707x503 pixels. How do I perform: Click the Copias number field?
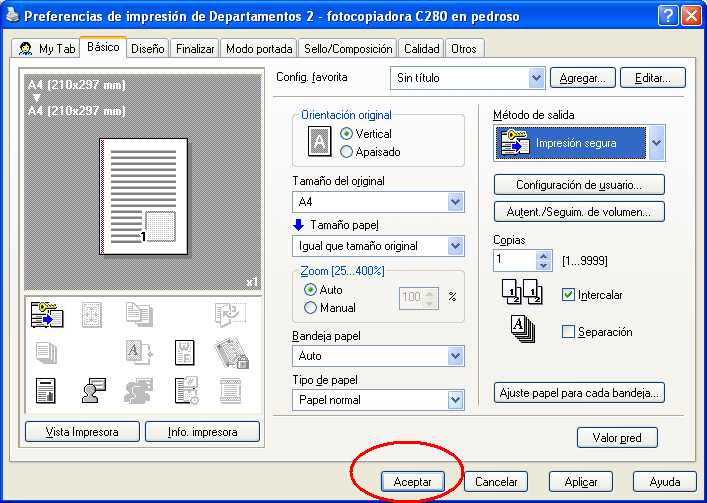coord(515,261)
